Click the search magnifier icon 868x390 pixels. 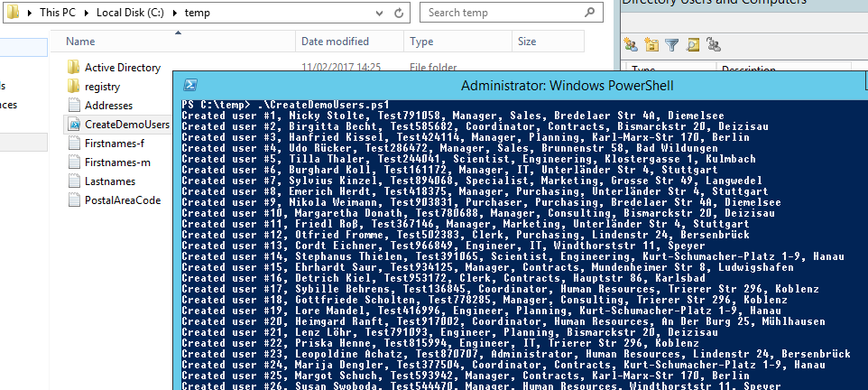coord(590,13)
